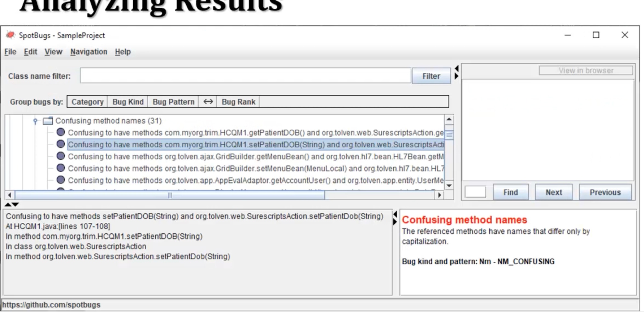
Task: Collapse the Confusing method names node
Action: (x=35, y=121)
